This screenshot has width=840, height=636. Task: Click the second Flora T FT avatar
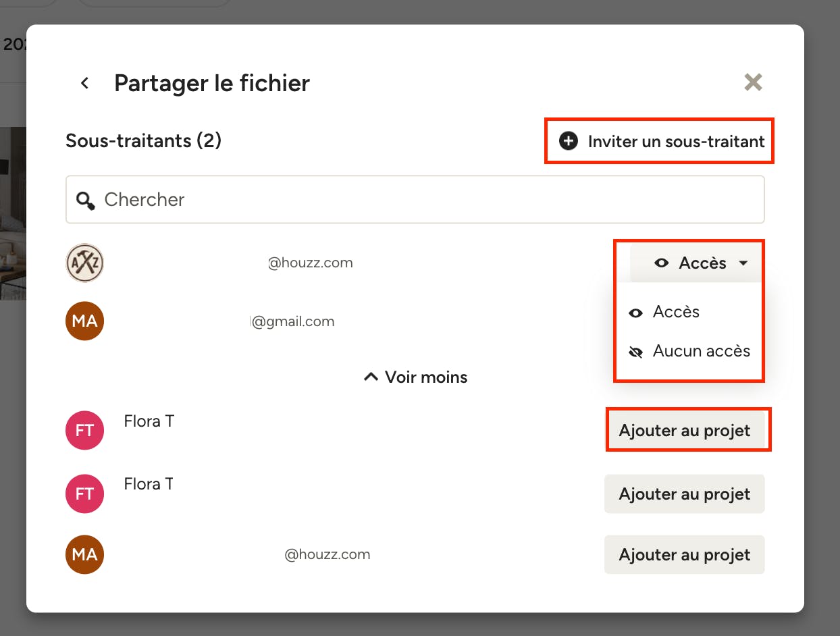pyautogui.click(x=84, y=494)
